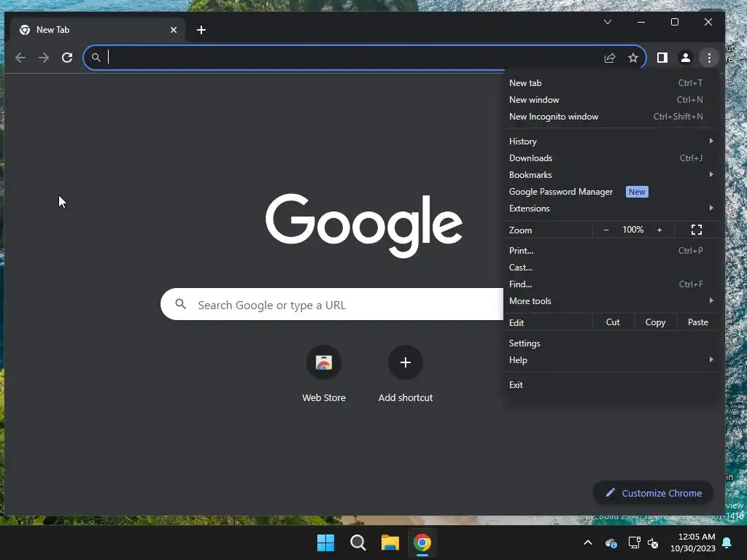The image size is (747, 560).
Task: Click the share page icon in address bar
Action: pyautogui.click(x=610, y=58)
